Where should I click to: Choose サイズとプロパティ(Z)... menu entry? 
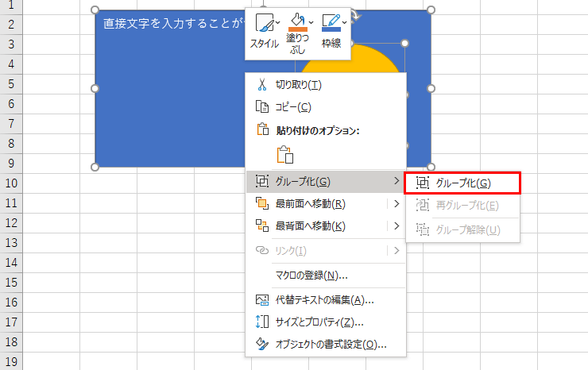point(326,322)
